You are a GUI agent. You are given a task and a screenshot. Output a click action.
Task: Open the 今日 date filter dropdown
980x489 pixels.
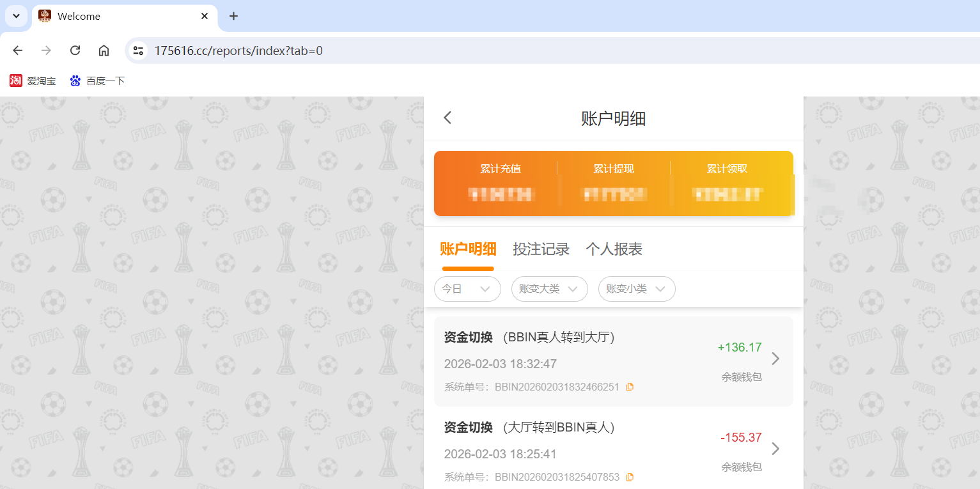tap(467, 289)
